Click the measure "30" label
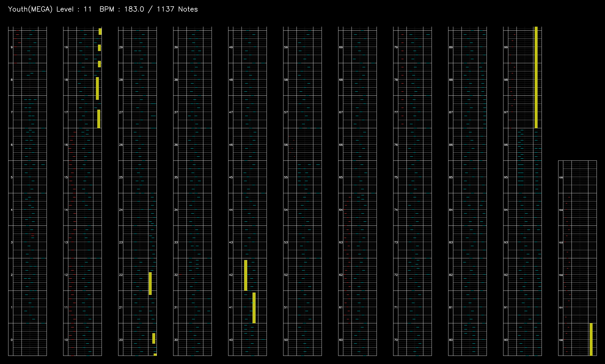The width and height of the screenshot is (605, 364). pyautogui.click(x=176, y=340)
